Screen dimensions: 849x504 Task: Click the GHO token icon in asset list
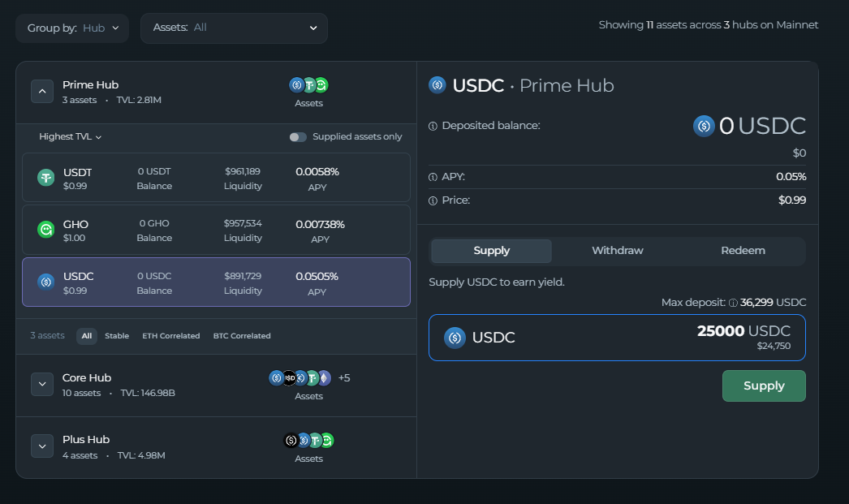coord(46,230)
